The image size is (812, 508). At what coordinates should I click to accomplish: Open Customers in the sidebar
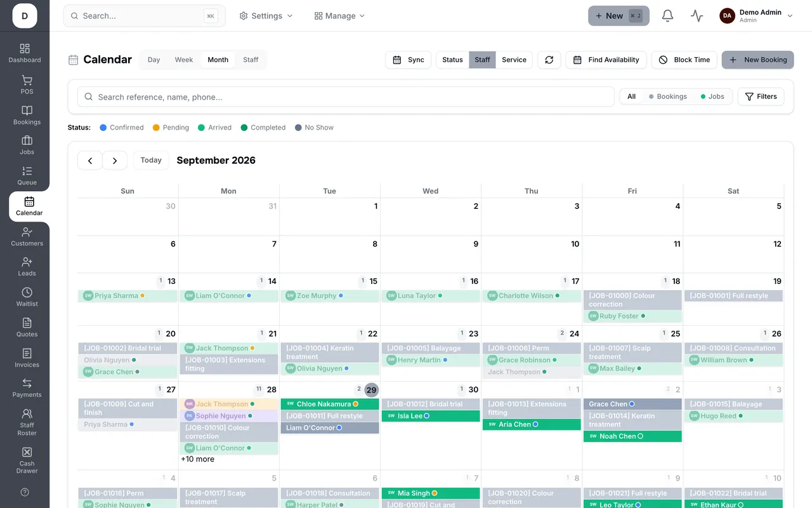click(x=27, y=236)
